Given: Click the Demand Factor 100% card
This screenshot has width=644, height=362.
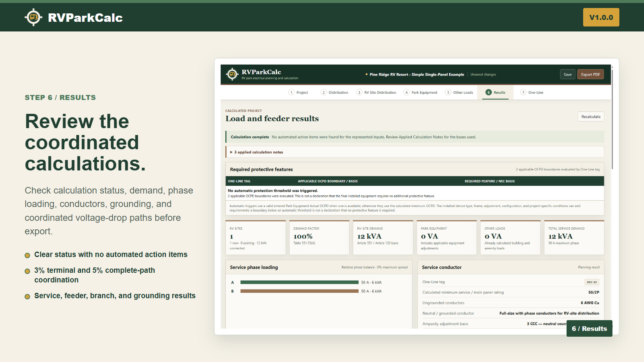Looking at the screenshot, I should pos(319,237).
